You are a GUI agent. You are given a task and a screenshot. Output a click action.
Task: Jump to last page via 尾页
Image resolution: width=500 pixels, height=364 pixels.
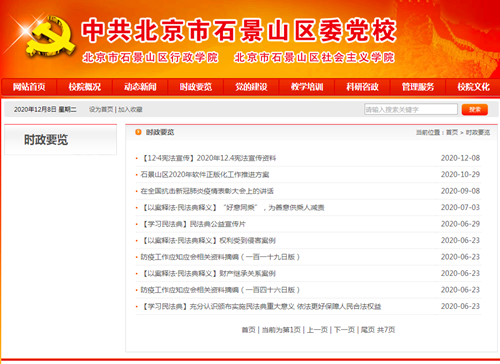point(368,330)
